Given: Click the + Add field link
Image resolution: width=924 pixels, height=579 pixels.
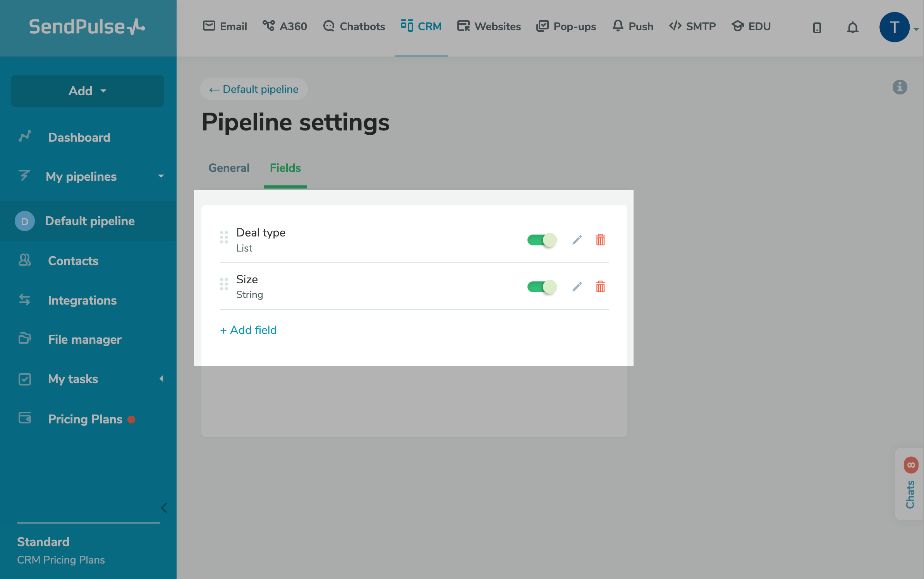Looking at the screenshot, I should point(248,330).
